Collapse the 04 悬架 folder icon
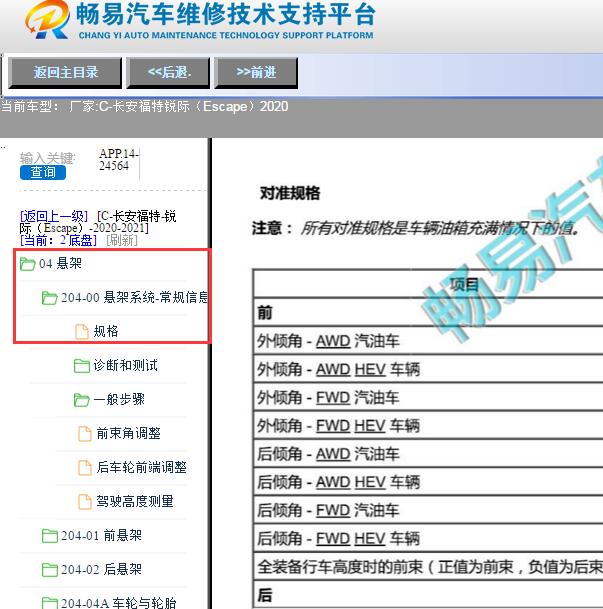Viewport: 603px width, 609px height. click(x=28, y=264)
